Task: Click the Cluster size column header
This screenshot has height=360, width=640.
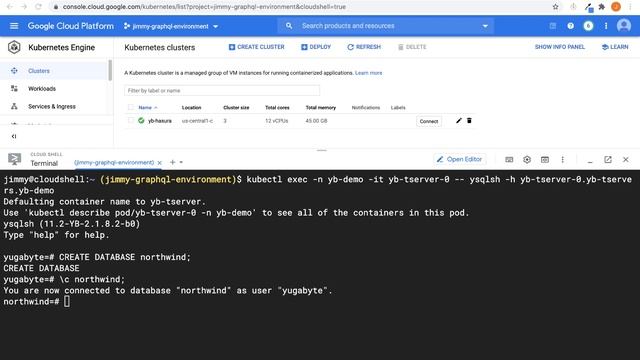Action: pyautogui.click(x=236, y=107)
